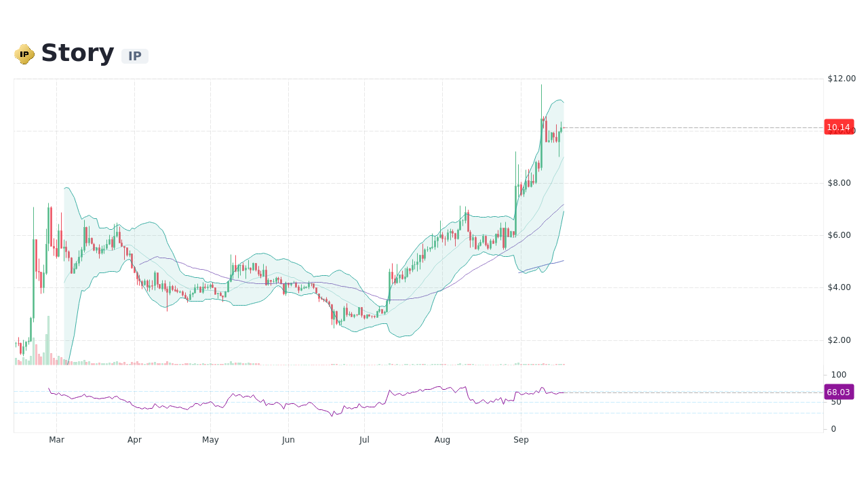Viewport: 868px width, 488px height.
Task: Select the Mar label on time axis
Action: (x=56, y=439)
